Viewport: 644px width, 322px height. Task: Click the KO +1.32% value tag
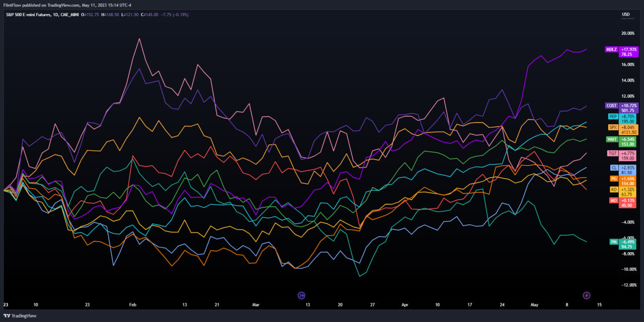click(628, 191)
